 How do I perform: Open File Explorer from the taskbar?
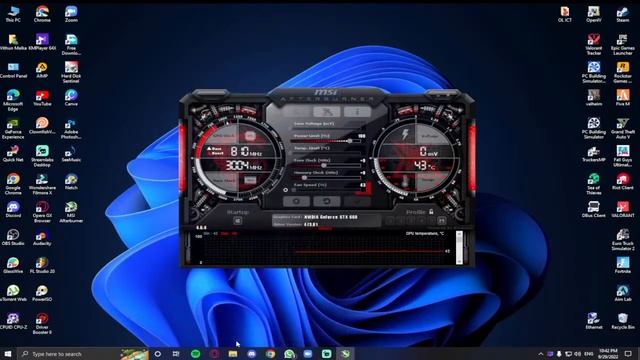233,354
